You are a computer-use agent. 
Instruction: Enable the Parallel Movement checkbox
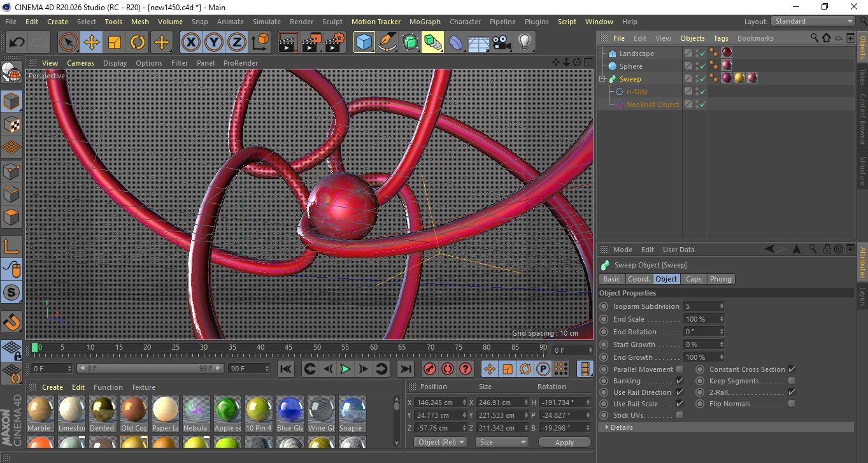tap(679, 369)
